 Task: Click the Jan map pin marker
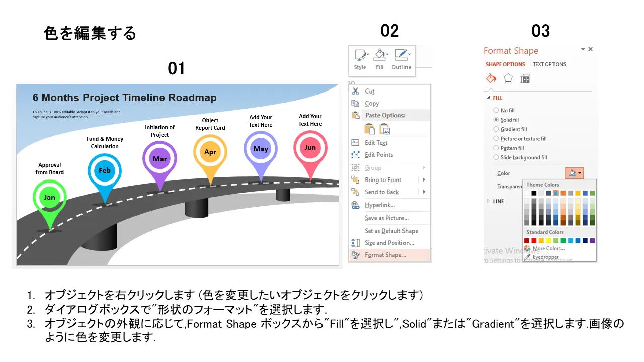pyautogui.click(x=49, y=198)
